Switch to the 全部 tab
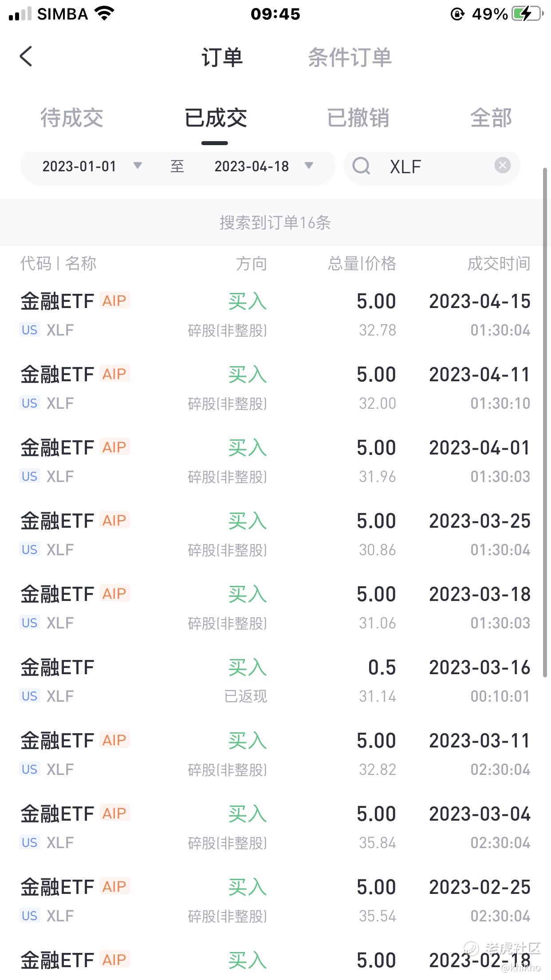 (491, 118)
